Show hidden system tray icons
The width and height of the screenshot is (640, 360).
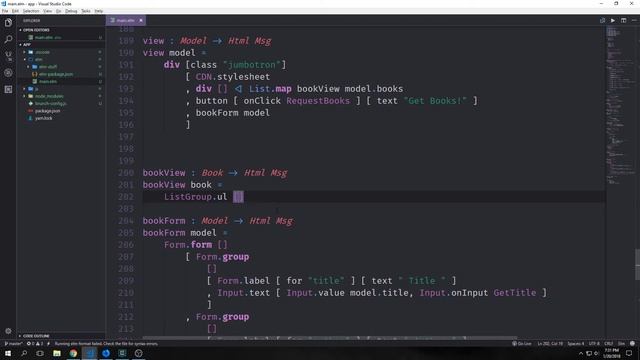click(581, 353)
